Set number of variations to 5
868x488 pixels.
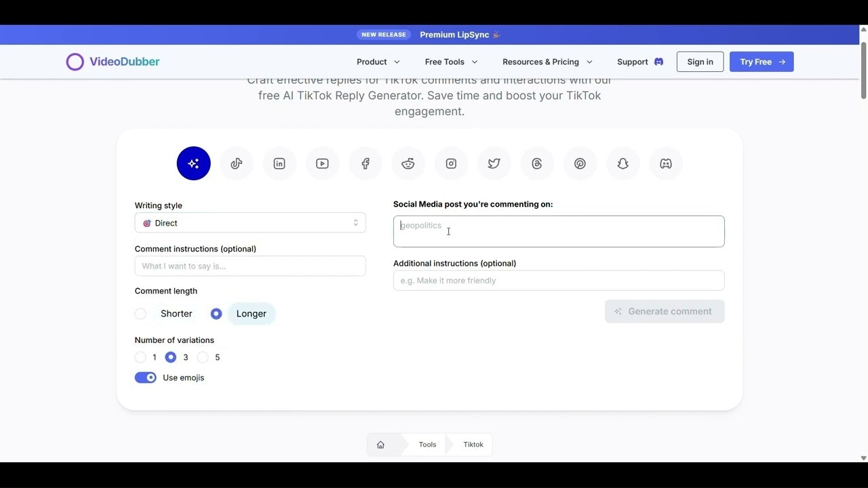click(203, 357)
